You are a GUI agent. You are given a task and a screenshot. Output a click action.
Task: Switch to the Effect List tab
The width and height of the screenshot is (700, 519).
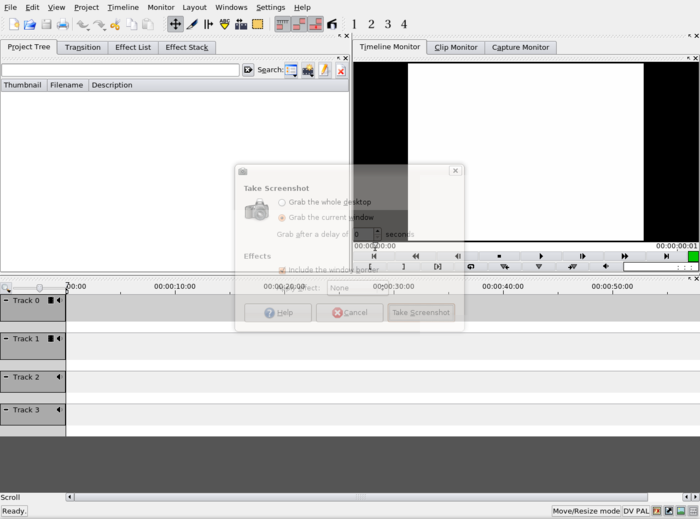click(x=133, y=47)
